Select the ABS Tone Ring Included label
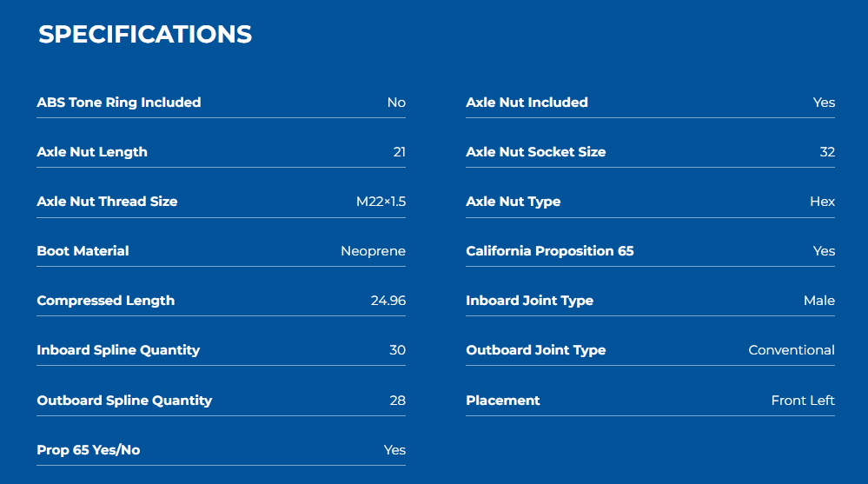This screenshot has width=868, height=484. click(119, 103)
